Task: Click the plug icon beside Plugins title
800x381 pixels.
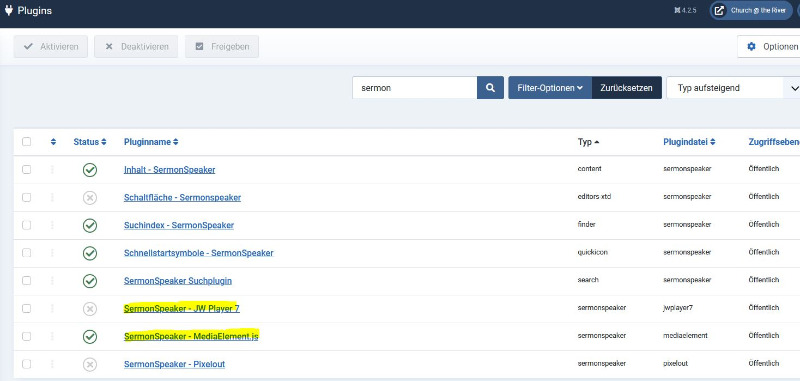Action: 8,10
